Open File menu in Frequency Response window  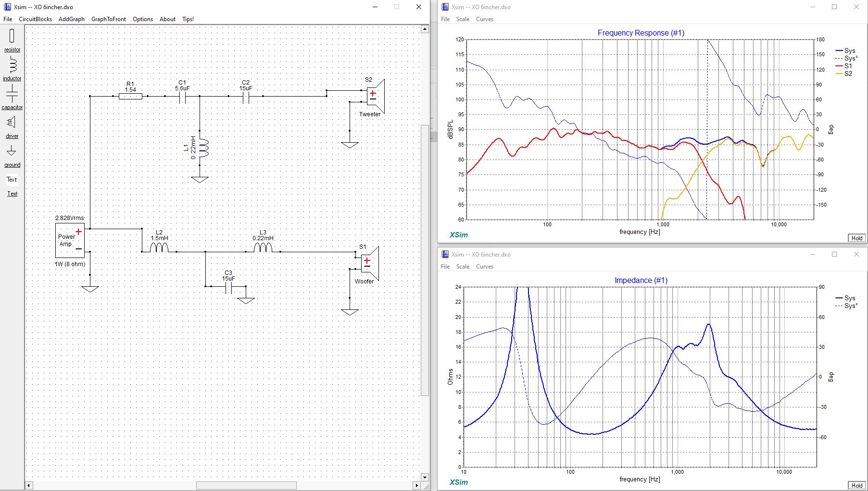pos(445,19)
